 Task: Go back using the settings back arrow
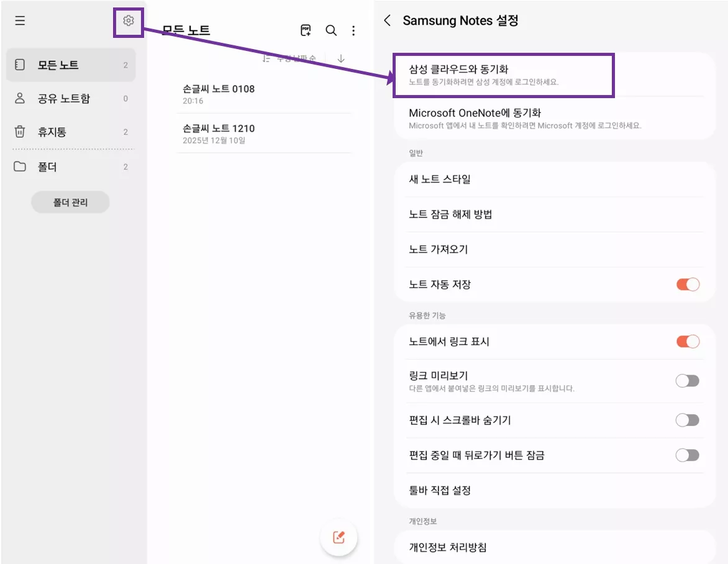click(387, 20)
